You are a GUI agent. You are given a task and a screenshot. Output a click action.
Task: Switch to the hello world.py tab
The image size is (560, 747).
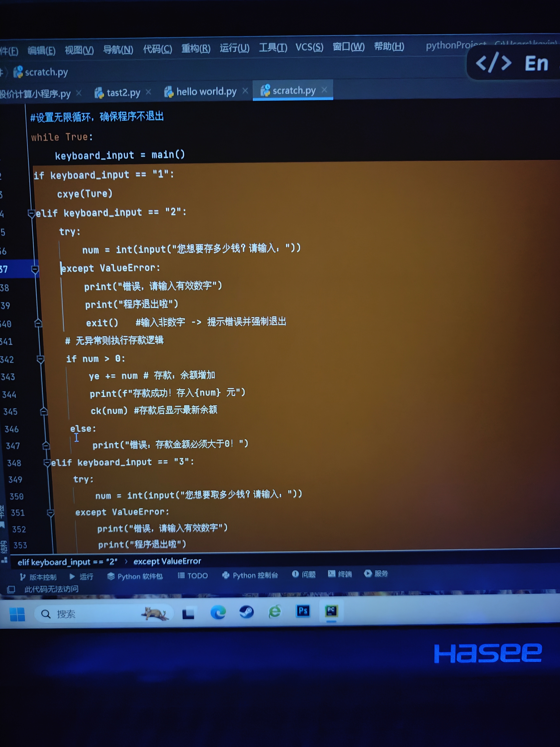point(206,92)
